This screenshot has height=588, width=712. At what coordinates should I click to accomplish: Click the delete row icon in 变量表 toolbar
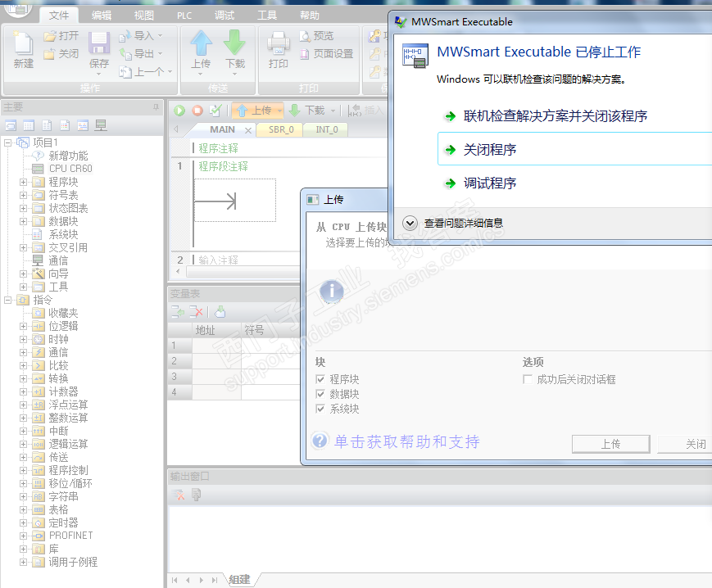[196, 312]
